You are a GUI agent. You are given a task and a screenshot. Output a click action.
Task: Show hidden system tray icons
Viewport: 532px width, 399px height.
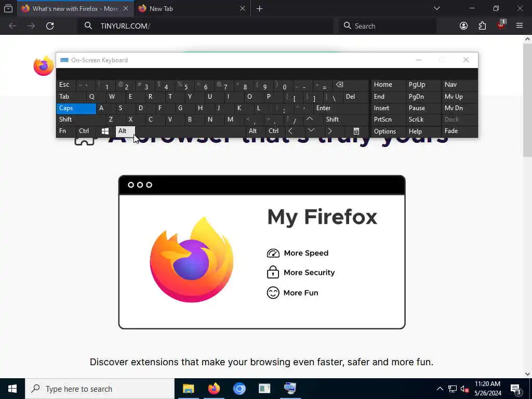click(440, 389)
